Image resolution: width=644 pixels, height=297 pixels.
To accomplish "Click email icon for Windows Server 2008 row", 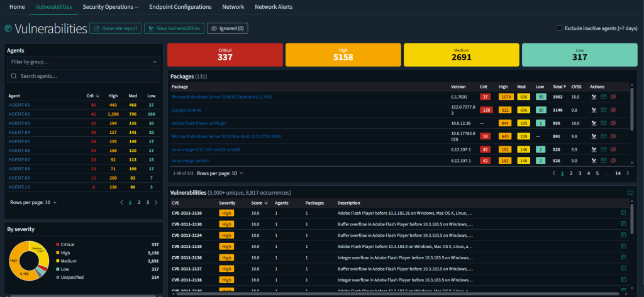I will click(603, 97).
